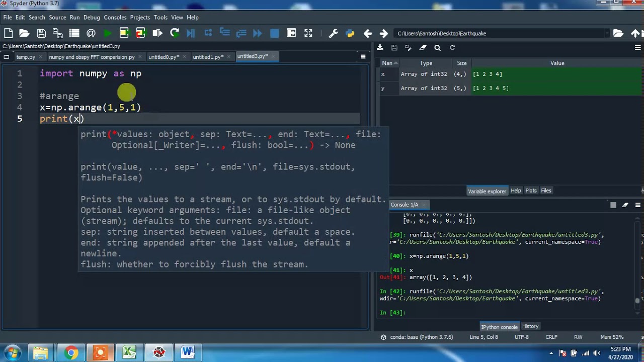Open the Run menu
Image resolution: width=644 pixels, height=362 pixels.
click(x=74, y=17)
